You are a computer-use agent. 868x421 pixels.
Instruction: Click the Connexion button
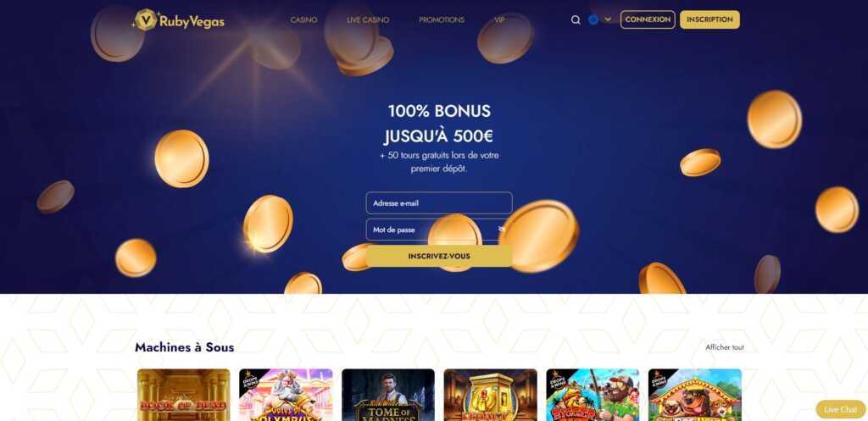pyautogui.click(x=648, y=19)
